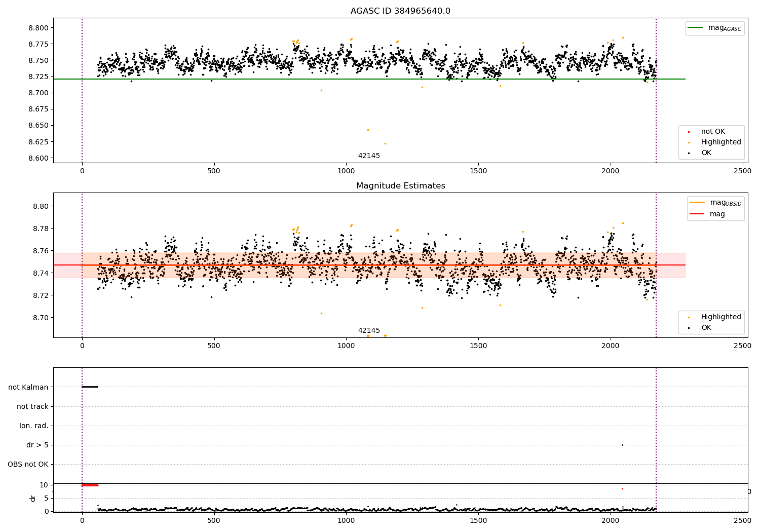Image resolution: width=760 pixels, height=532 pixels.
Task: Click the red 'mag' legend entry
Action: tap(698, 214)
